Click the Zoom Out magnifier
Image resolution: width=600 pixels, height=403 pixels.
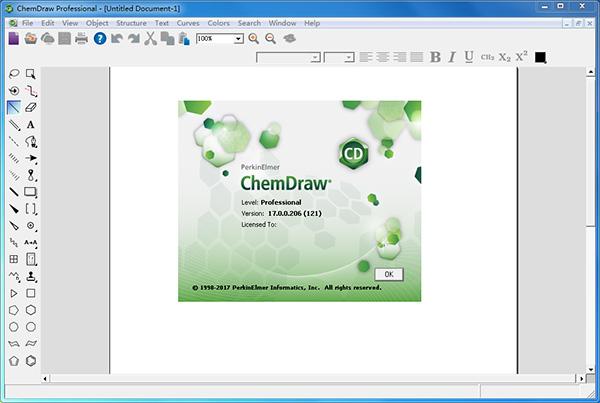271,38
